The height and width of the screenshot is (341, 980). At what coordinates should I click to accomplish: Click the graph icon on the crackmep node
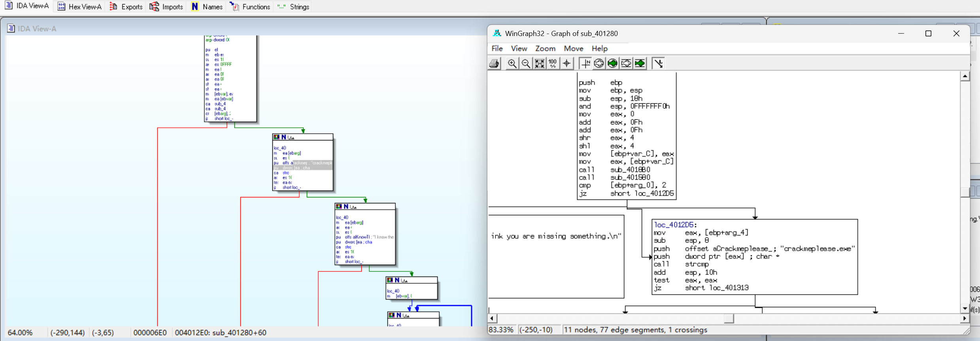(291, 137)
